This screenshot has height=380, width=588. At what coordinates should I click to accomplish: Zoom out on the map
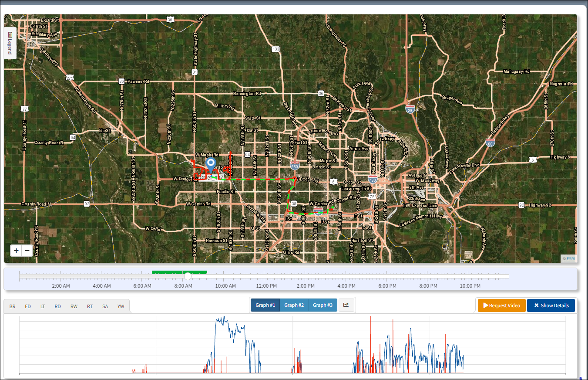(x=27, y=251)
